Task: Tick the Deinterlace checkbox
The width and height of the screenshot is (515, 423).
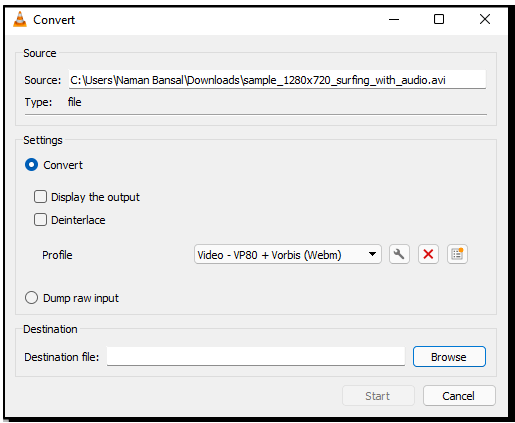Action: [40, 220]
